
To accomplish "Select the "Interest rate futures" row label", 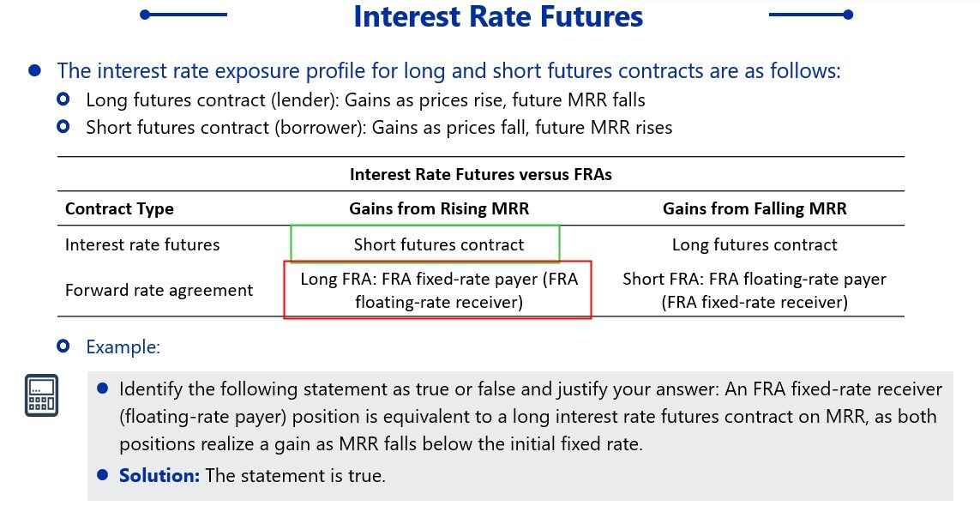I will 142,244.
